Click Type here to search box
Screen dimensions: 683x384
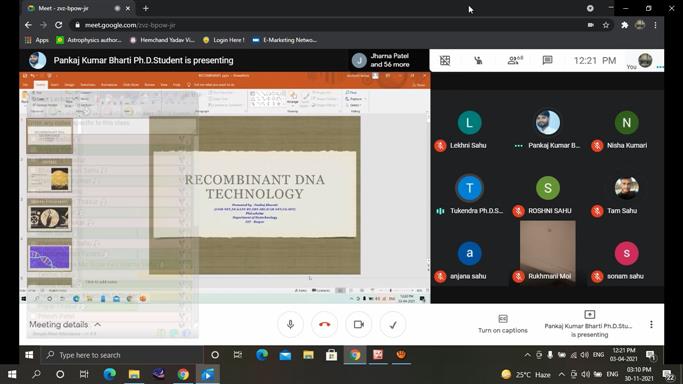[x=122, y=355]
